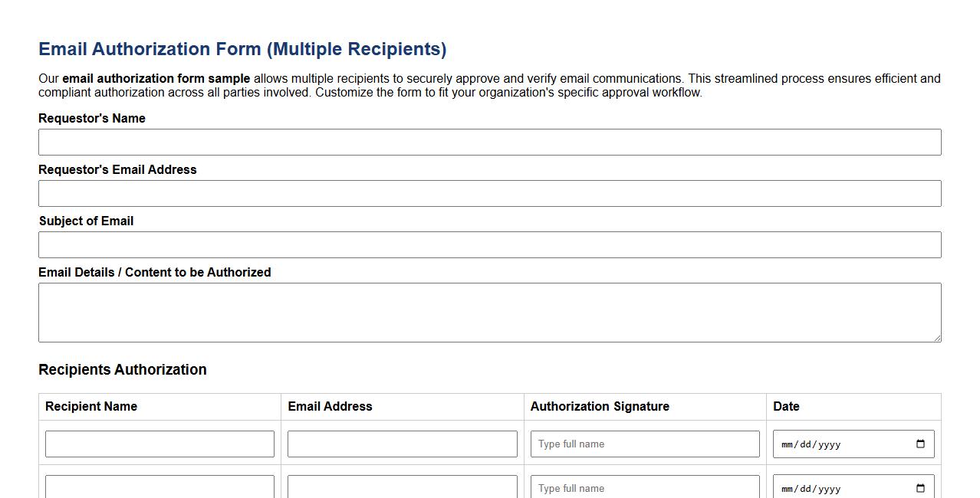Image resolution: width=980 pixels, height=498 pixels.
Task: Click the Subject of Email input field
Action: pos(490,244)
